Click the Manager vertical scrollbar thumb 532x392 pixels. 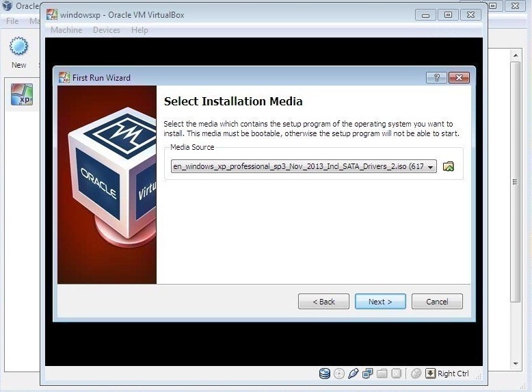coord(516,182)
